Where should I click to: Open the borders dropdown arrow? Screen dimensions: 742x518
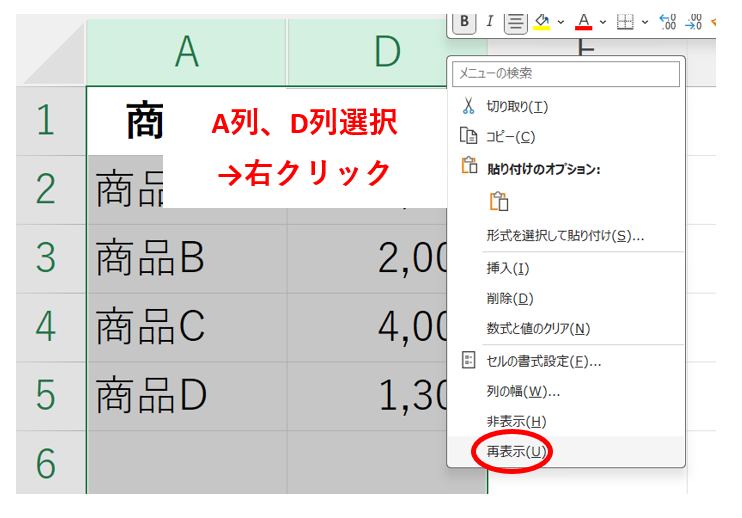coord(644,21)
